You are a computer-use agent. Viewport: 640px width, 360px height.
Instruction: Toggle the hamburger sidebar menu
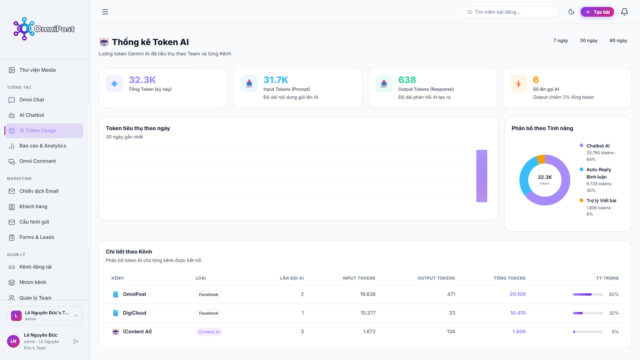tap(105, 12)
